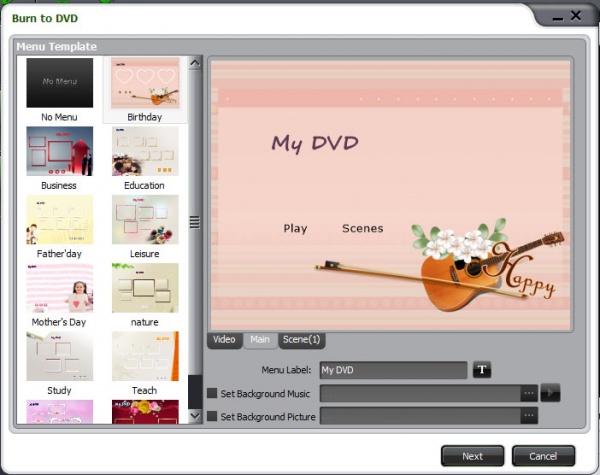Play the background music preview
The height and width of the screenshot is (475, 600).
tap(550, 393)
